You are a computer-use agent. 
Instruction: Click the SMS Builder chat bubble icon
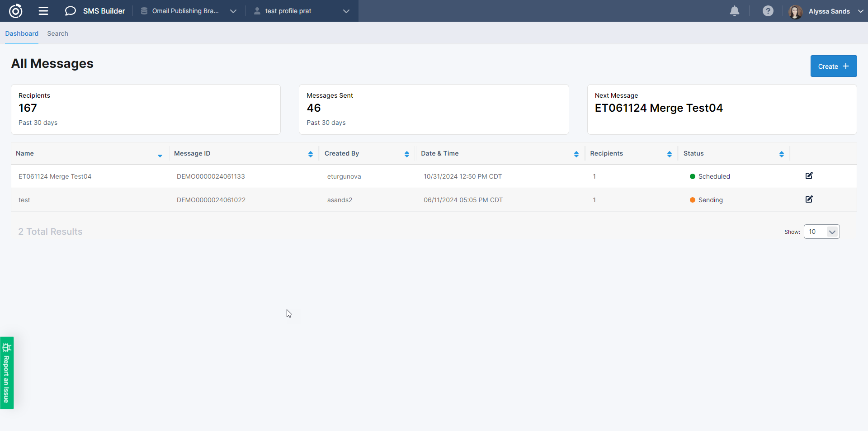point(70,11)
